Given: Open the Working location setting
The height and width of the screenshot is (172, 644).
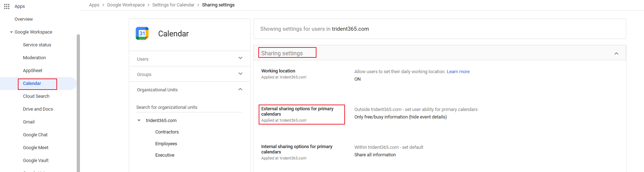Looking at the screenshot, I should (x=278, y=71).
